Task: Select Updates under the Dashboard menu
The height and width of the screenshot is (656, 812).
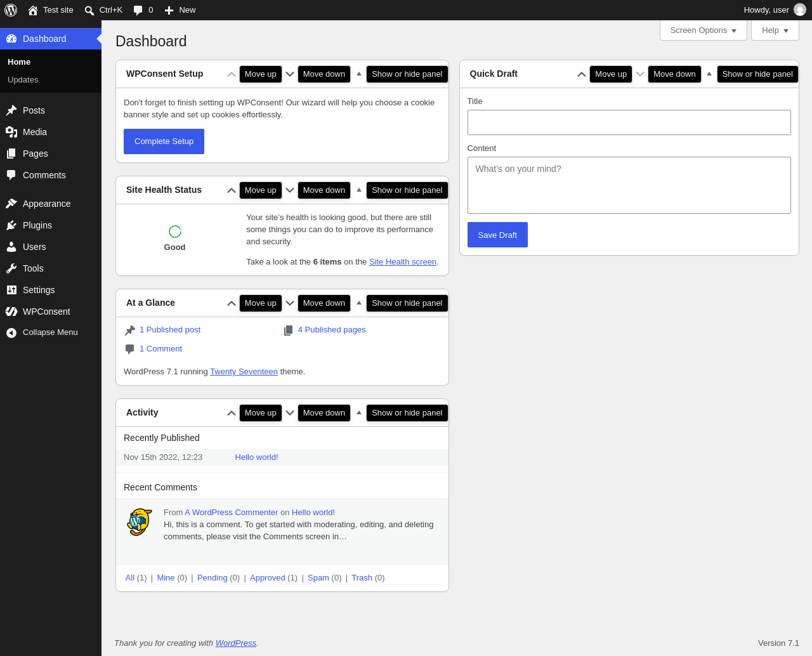Action: pyautogui.click(x=23, y=80)
